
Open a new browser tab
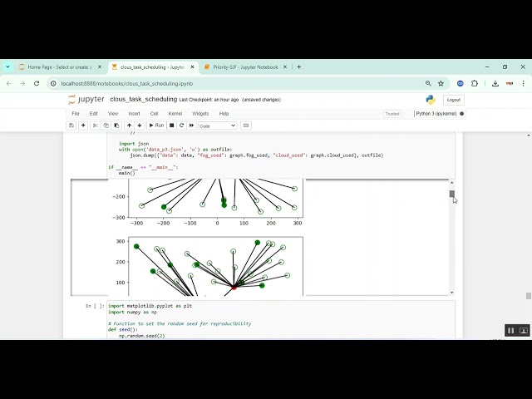(x=299, y=67)
